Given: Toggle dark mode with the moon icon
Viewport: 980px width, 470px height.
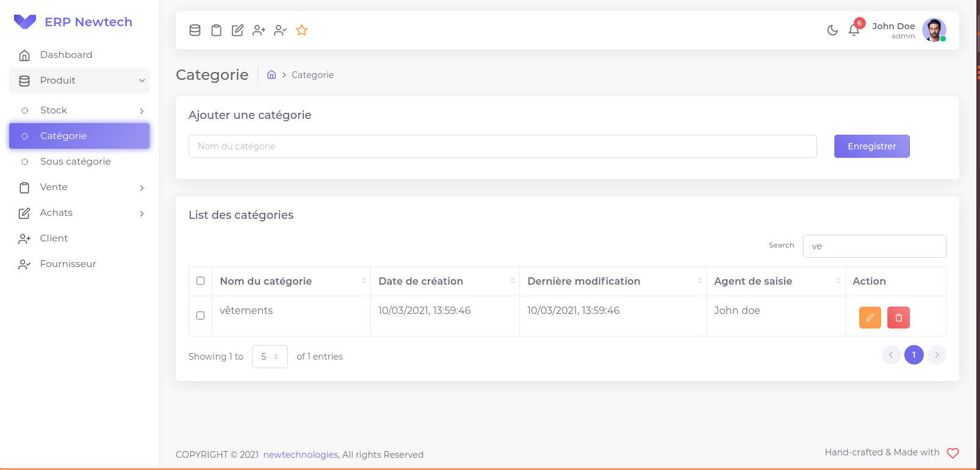Looking at the screenshot, I should [832, 30].
